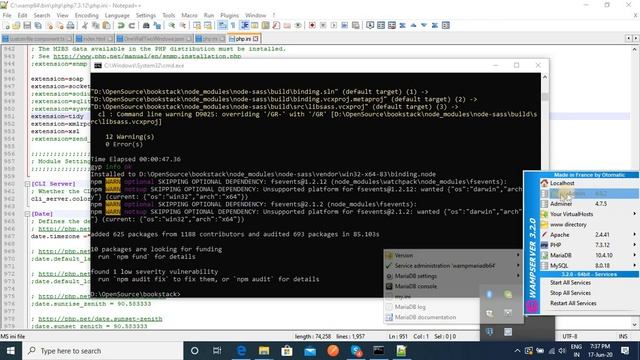This screenshot has width=640, height=360.
Task: Open the Macro menu
Action: [189, 15]
